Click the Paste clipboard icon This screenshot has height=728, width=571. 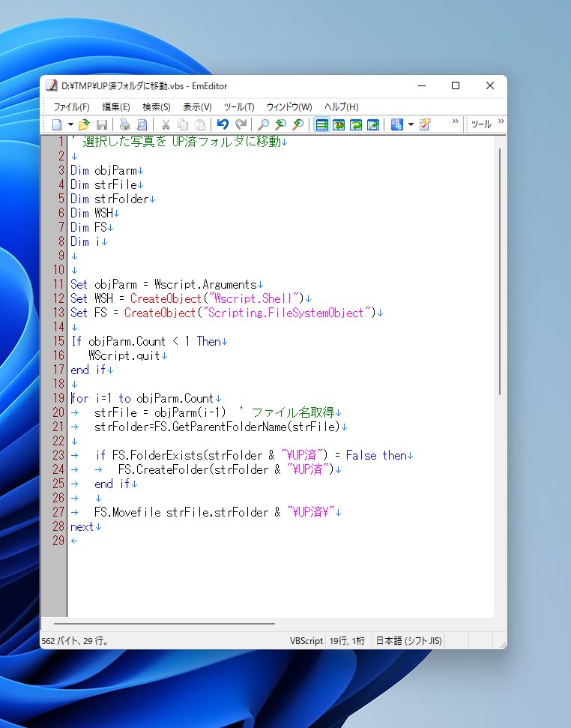point(200,124)
